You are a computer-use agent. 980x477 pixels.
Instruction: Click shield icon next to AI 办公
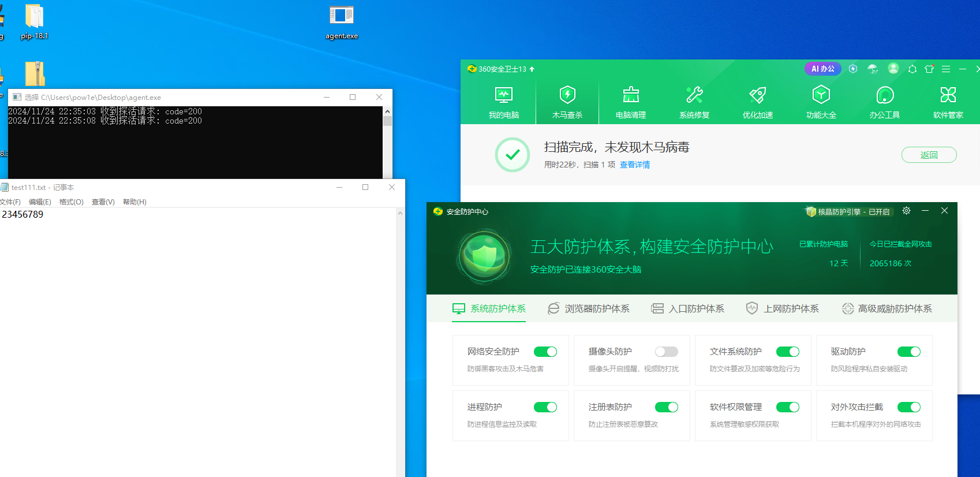tap(853, 69)
